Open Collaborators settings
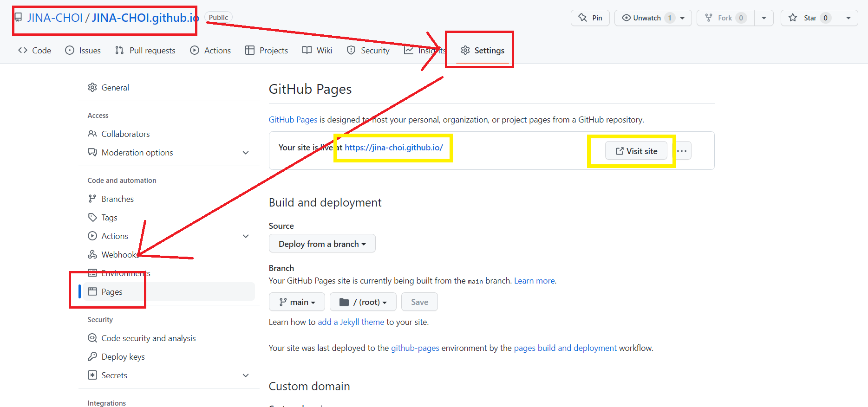The width and height of the screenshot is (868, 407). tap(169, 134)
